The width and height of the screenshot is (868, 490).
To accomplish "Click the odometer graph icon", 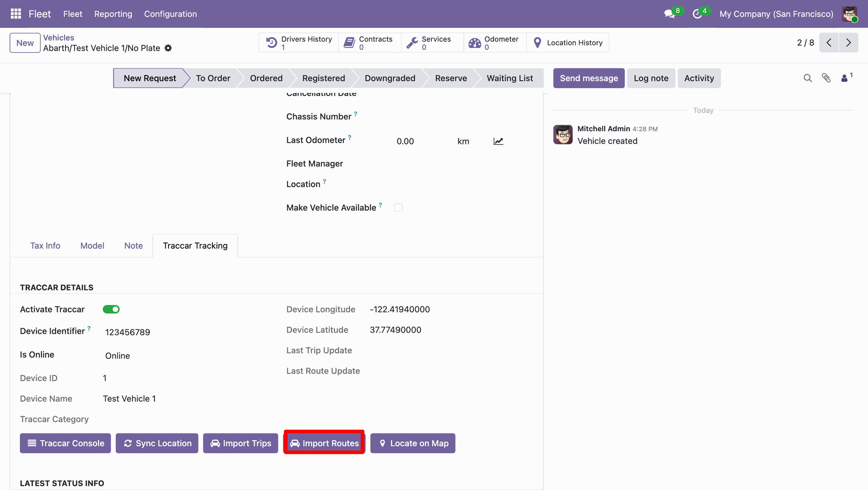I will coord(498,141).
